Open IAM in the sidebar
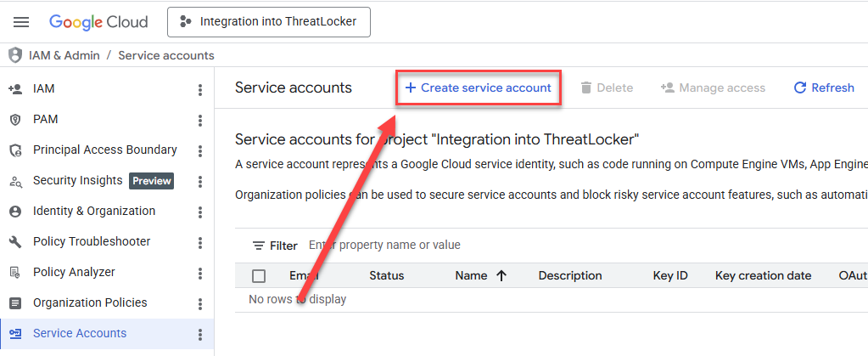The width and height of the screenshot is (868, 356). 44,88
